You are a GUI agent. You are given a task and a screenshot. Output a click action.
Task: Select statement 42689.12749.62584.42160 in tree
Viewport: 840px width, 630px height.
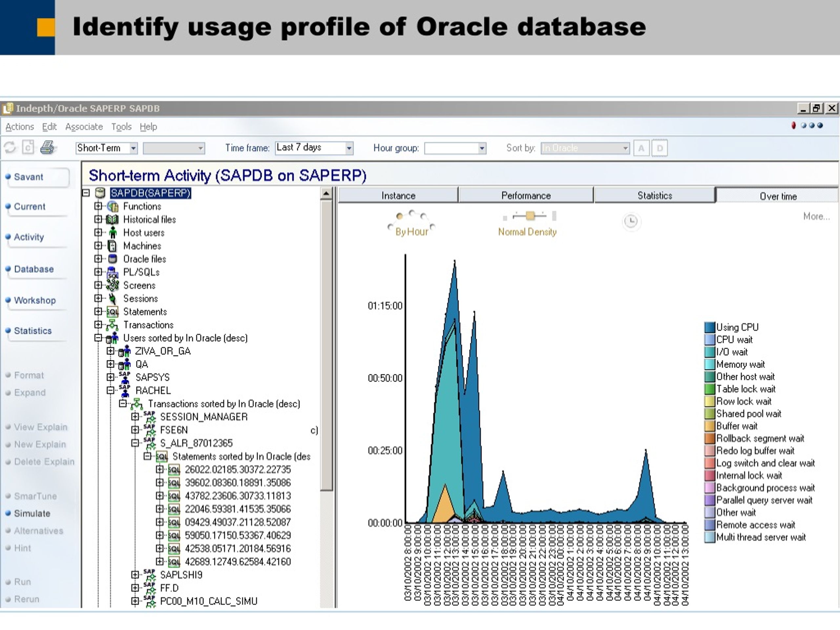click(238, 562)
